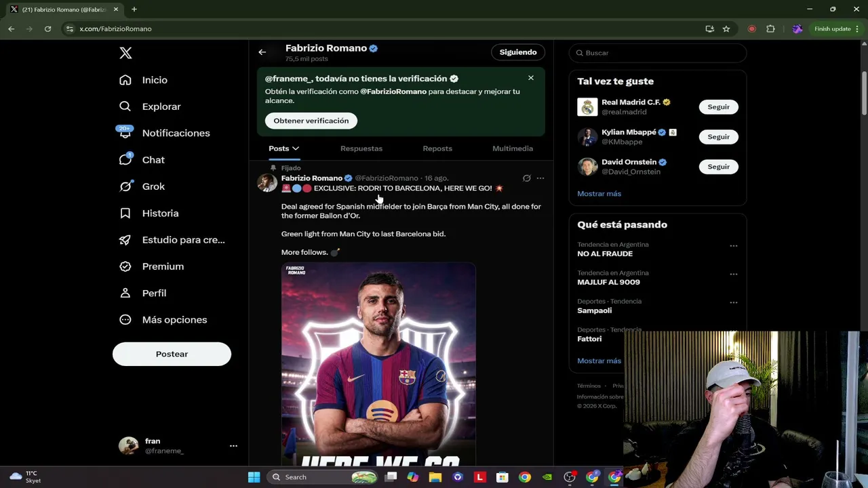Click the Chat bubble icon
This screenshot has height=488, width=868.
click(x=125, y=160)
